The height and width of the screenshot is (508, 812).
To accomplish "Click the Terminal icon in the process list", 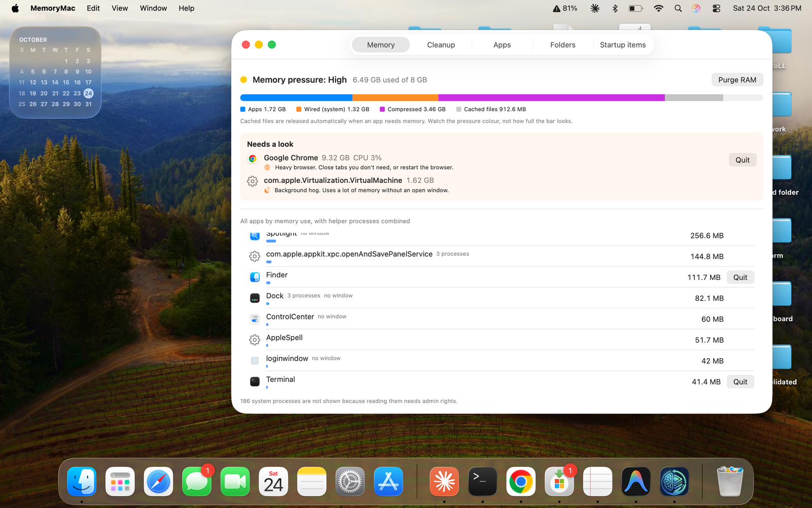I will tap(255, 382).
